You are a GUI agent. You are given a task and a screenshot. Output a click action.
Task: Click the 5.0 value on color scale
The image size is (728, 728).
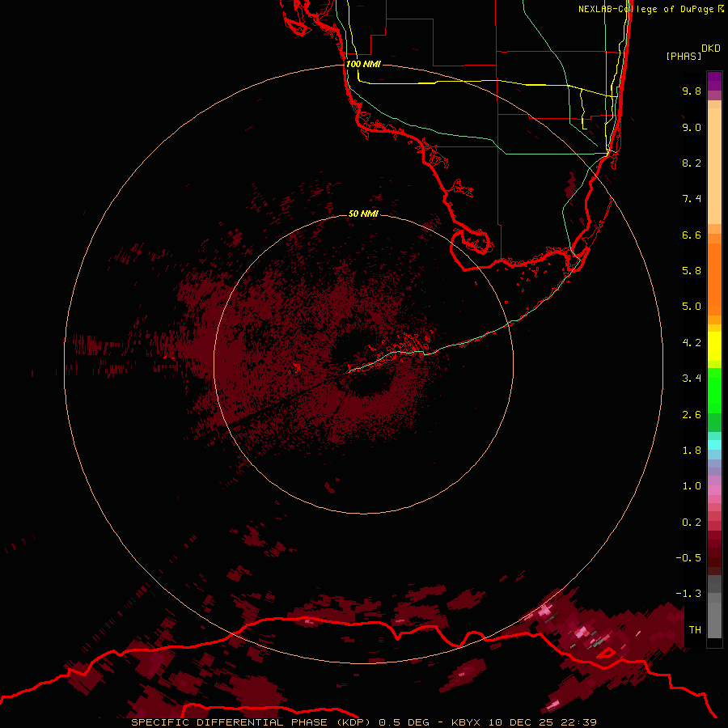(692, 307)
